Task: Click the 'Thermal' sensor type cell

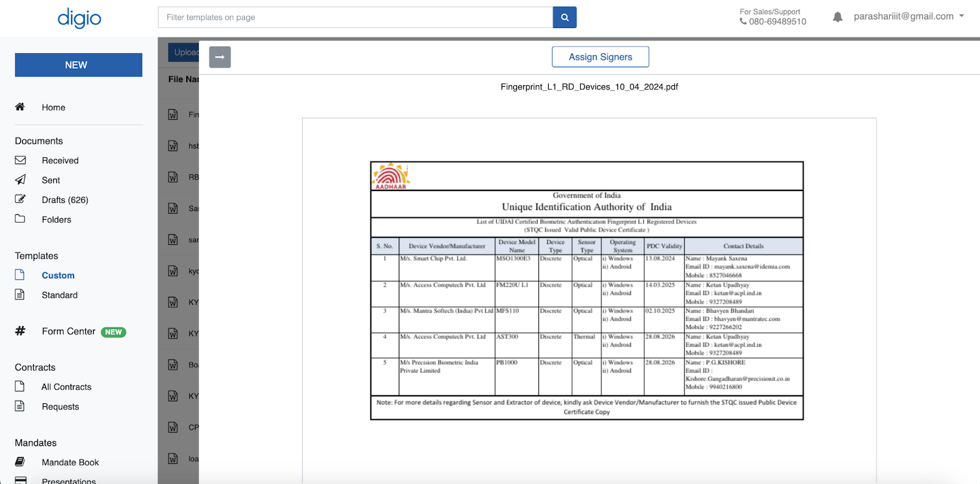Action: 587,345
